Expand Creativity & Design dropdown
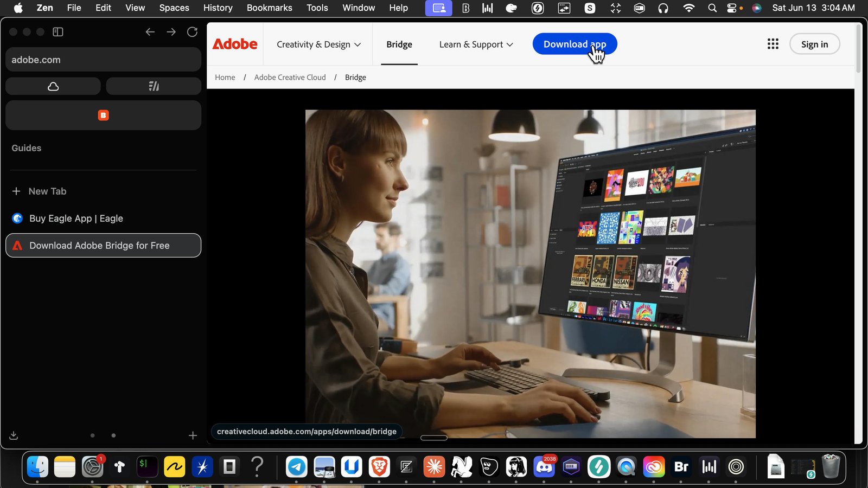Image resolution: width=868 pixels, height=488 pixels. click(x=318, y=44)
